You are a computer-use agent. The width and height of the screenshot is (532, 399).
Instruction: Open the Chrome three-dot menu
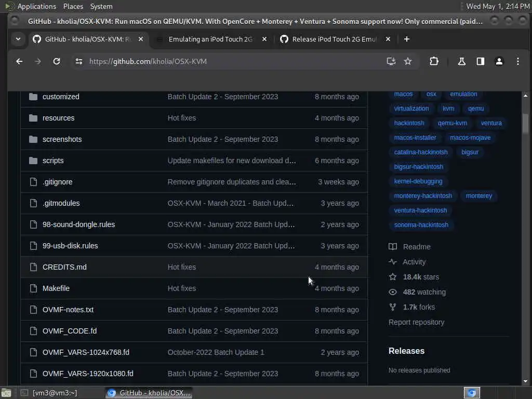(517, 61)
